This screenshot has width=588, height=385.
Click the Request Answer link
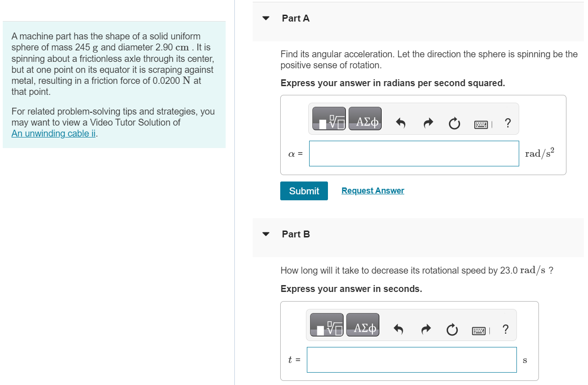coord(373,191)
